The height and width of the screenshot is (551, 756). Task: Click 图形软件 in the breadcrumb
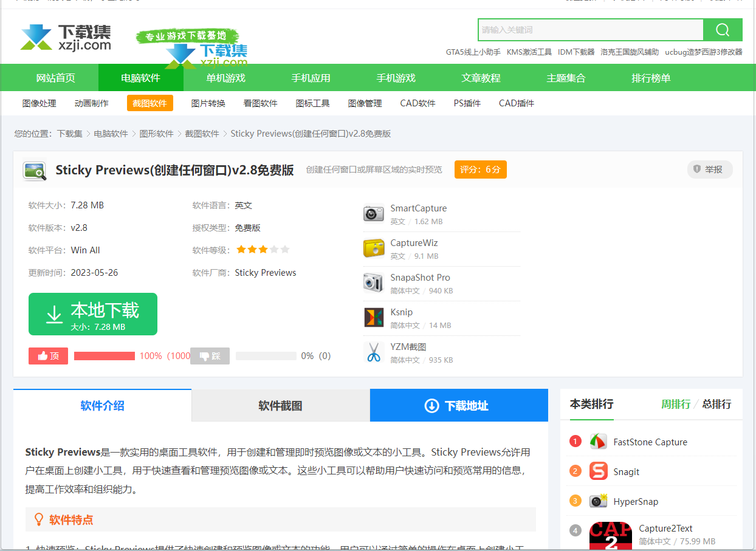157,134
